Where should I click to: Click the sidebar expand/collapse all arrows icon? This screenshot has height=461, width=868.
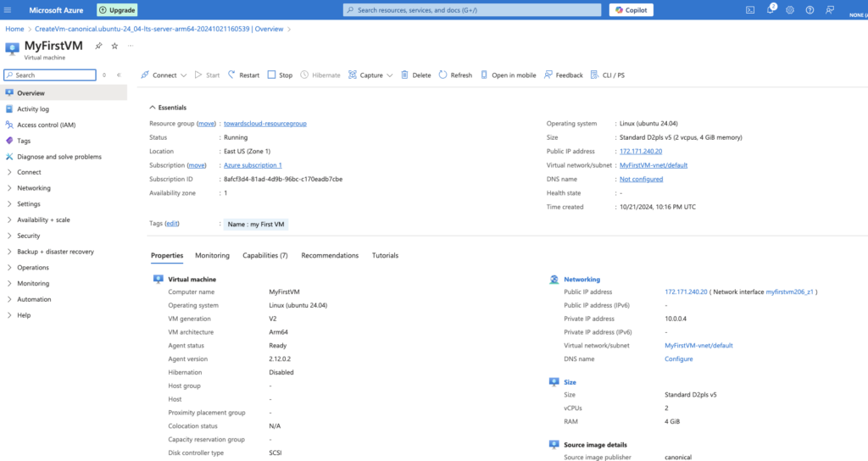point(104,75)
